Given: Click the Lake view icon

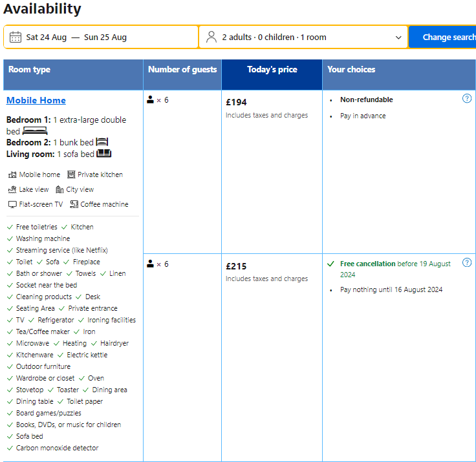Looking at the screenshot, I should [12, 189].
